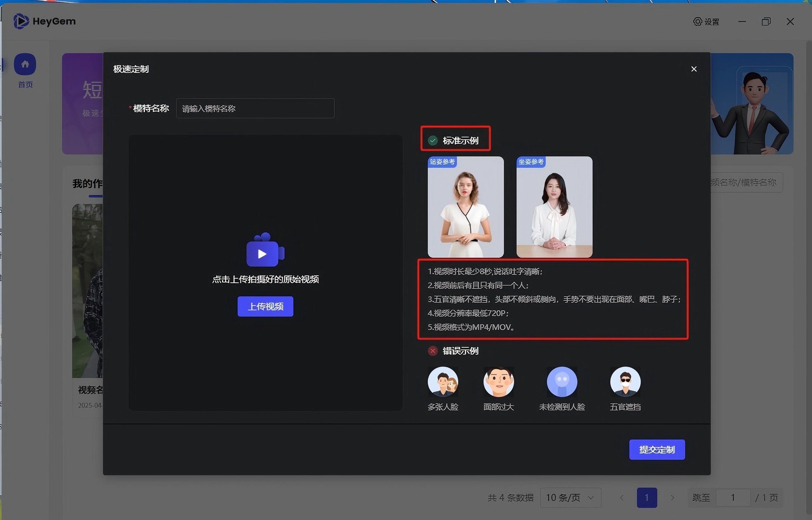The image size is (812, 520).
Task: Click the HeyGem logo icon
Action: 22,21
